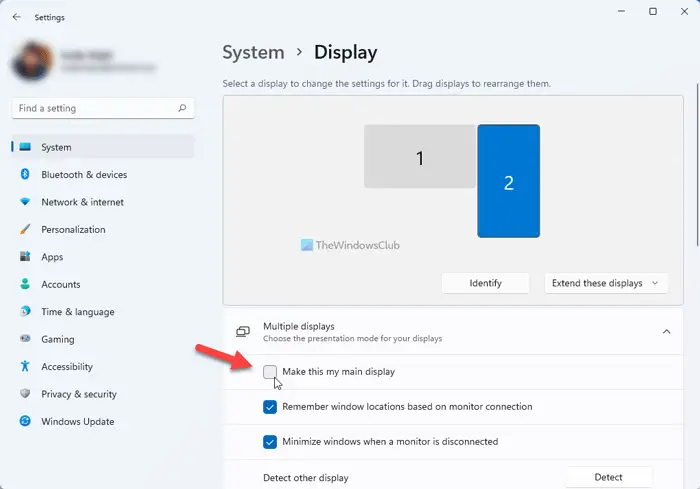The height and width of the screenshot is (489, 700).
Task: Click the vertical scrollbar on the right
Action: coord(697,163)
